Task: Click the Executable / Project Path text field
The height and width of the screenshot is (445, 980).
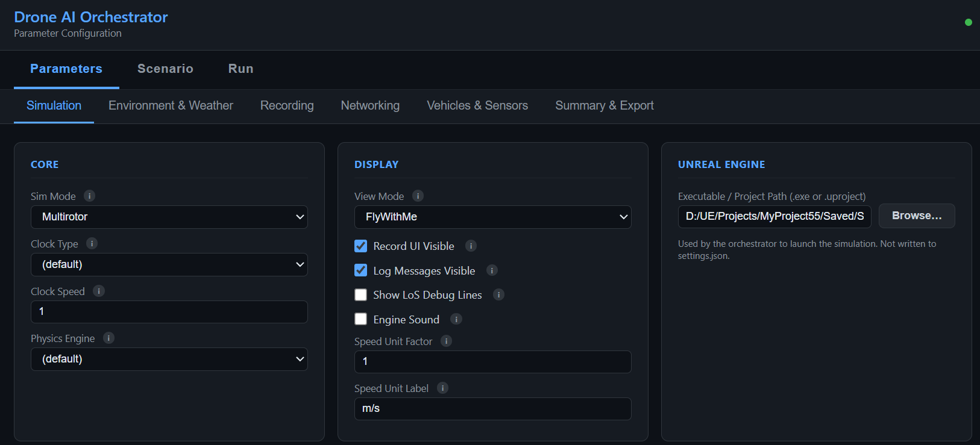Action: click(774, 216)
